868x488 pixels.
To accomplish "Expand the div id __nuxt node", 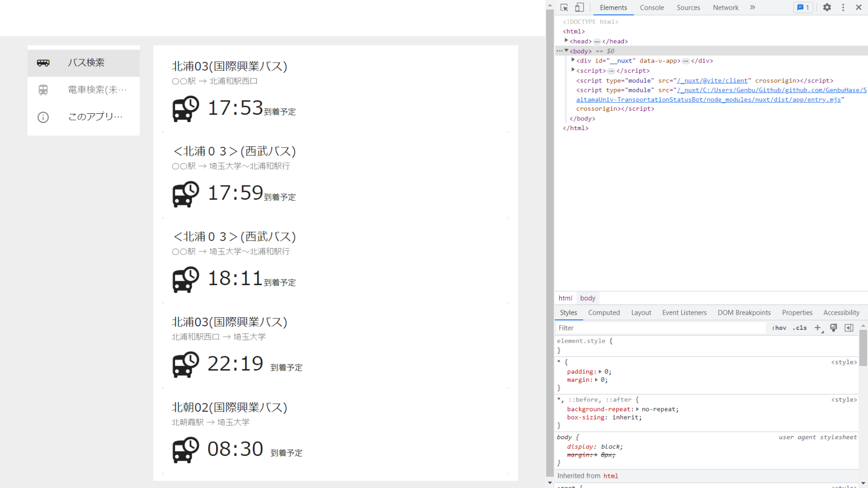I will point(573,60).
